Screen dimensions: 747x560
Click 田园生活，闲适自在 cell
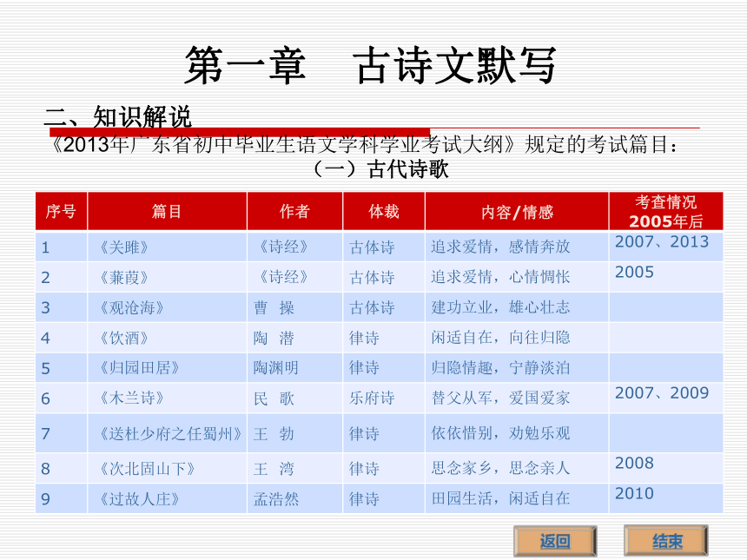coord(517,498)
